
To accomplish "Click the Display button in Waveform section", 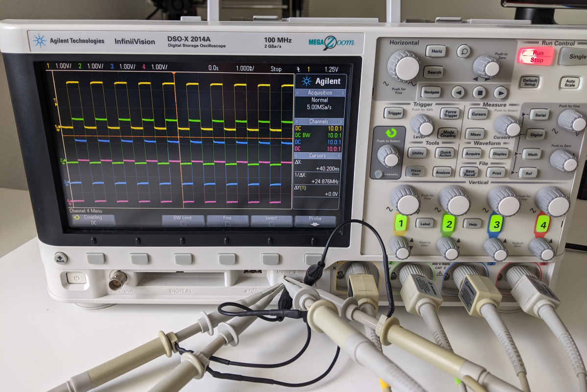I will (500, 154).
